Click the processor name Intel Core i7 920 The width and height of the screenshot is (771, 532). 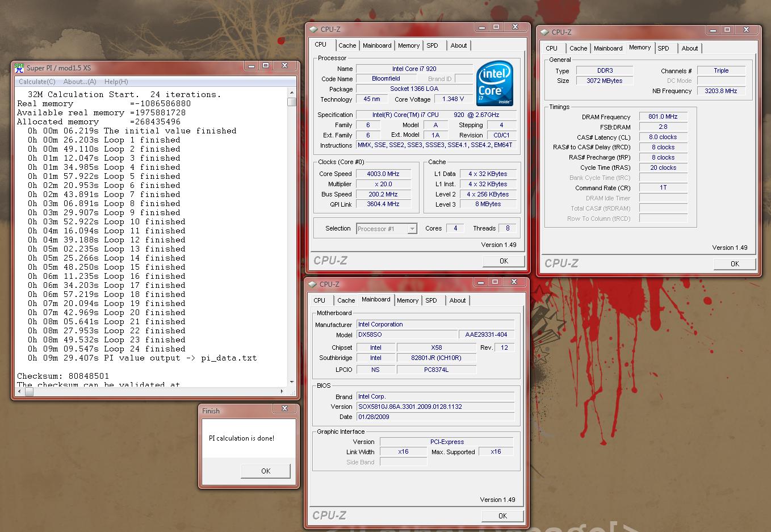pyautogui.click(x=414, y=69)
